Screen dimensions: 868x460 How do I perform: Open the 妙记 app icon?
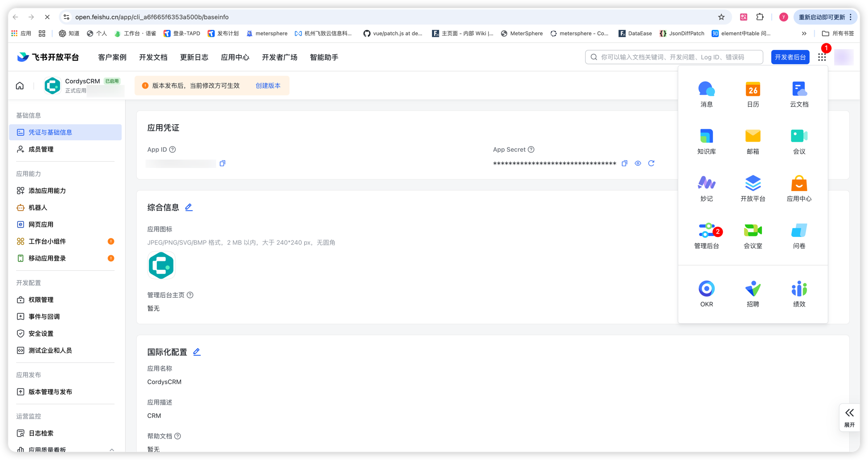coord(706,183)
